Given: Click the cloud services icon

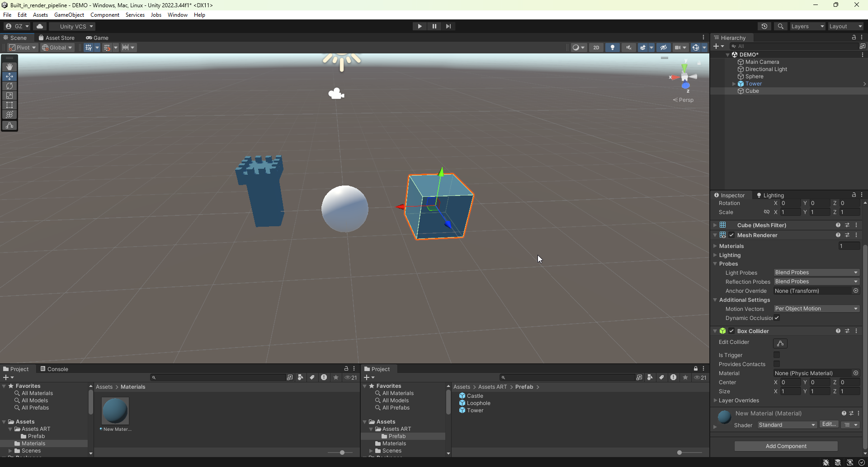Looking at the screenshot, I should pyautogui.click(x=40, y=26).
